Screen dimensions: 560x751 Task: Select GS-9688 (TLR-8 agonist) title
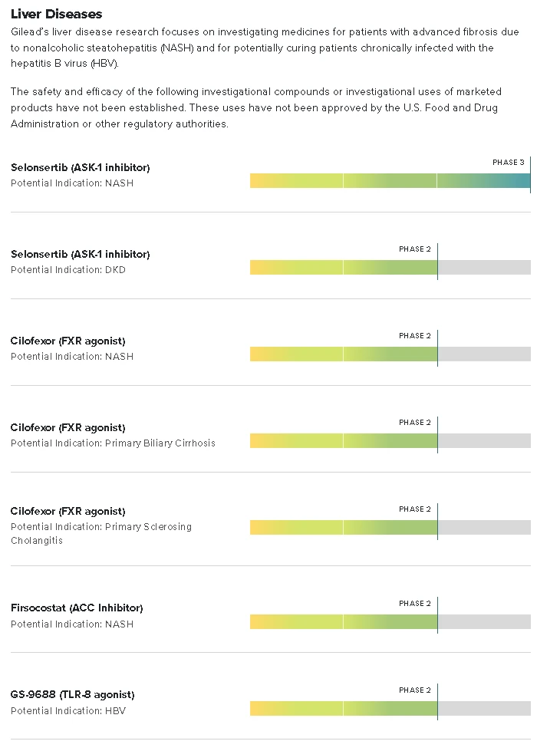[x=72, y=694]
